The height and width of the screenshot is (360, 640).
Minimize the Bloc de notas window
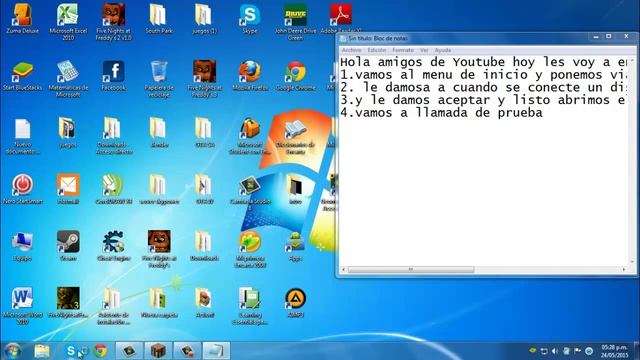click(596, 37)
